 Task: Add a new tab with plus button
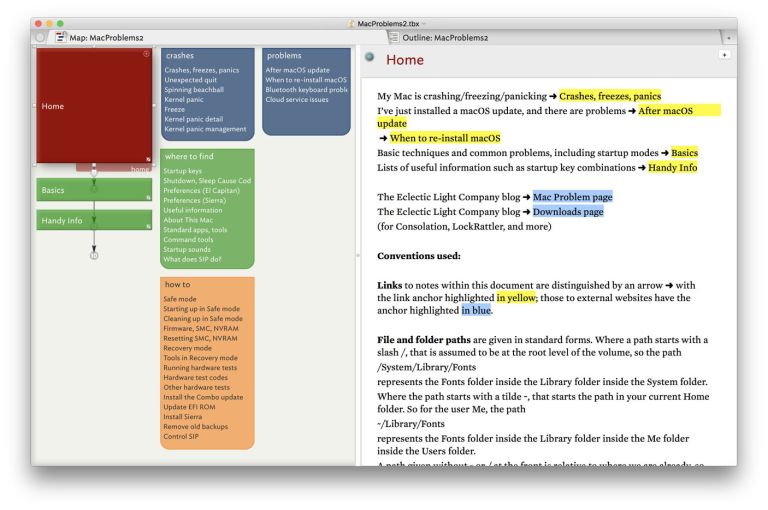click(x=729, y=37)
